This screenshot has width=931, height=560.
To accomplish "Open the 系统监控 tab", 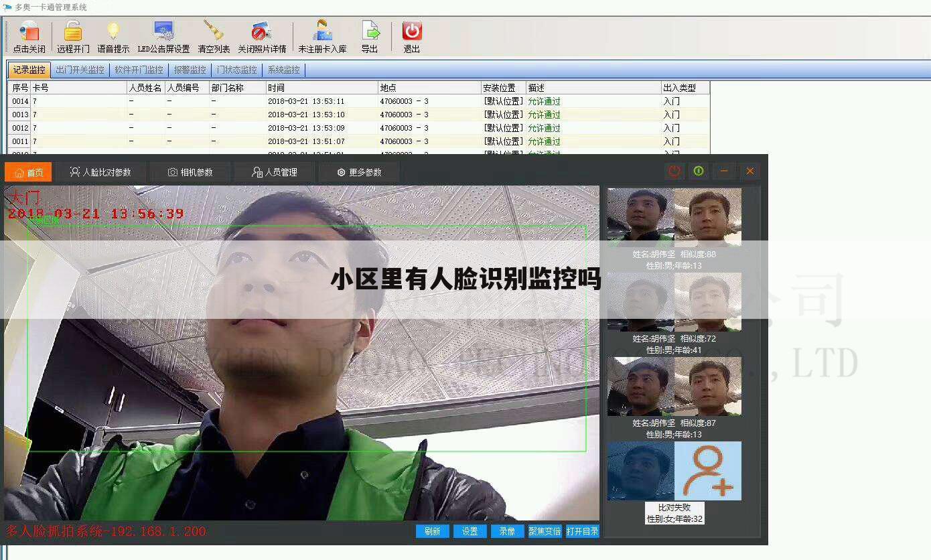I will (283, 70).
